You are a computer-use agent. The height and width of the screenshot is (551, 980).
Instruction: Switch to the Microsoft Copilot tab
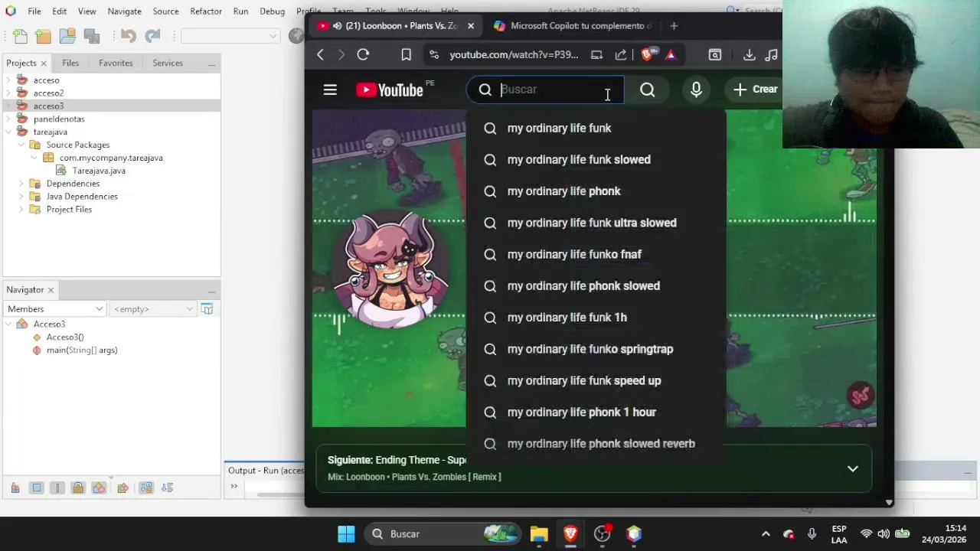[572, 26]
